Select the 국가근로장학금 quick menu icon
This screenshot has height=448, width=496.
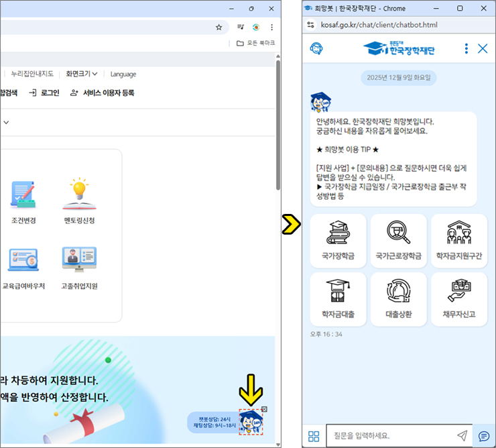tap(398, 239)
